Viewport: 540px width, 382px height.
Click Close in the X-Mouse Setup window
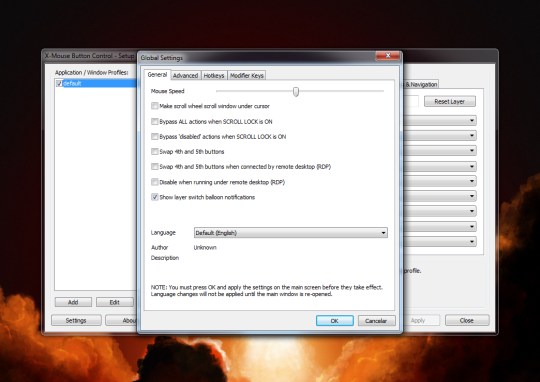(x=467, y=320)
